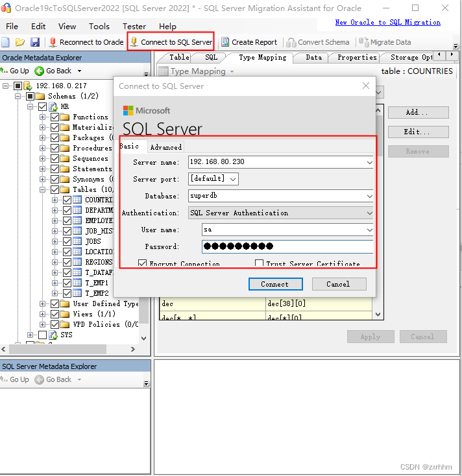Image resolution: width=462 pixels, height=476 pixels.
Task: Select the HR schema icon
Action: pos(53,106)
